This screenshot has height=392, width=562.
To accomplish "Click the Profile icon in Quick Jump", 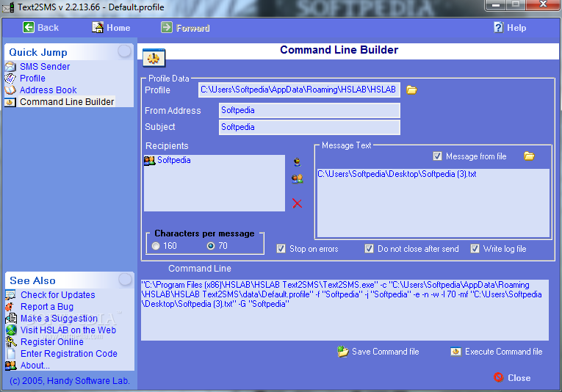I will click(10, 79).
